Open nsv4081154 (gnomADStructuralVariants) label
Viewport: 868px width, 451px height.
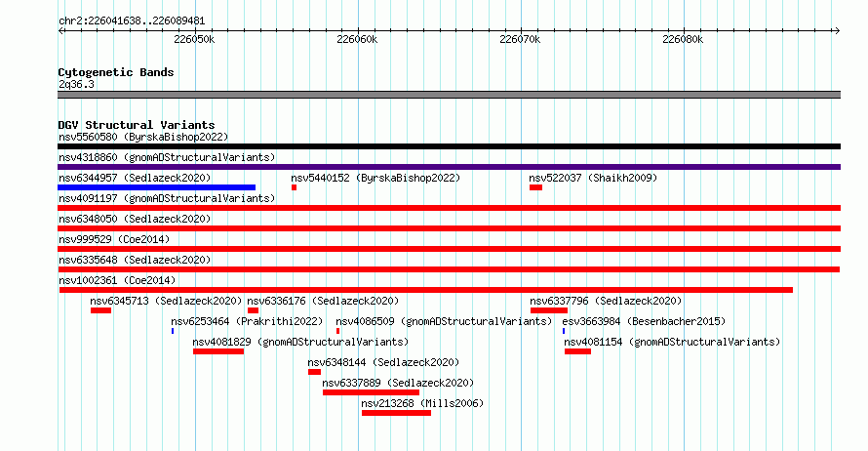672,342
